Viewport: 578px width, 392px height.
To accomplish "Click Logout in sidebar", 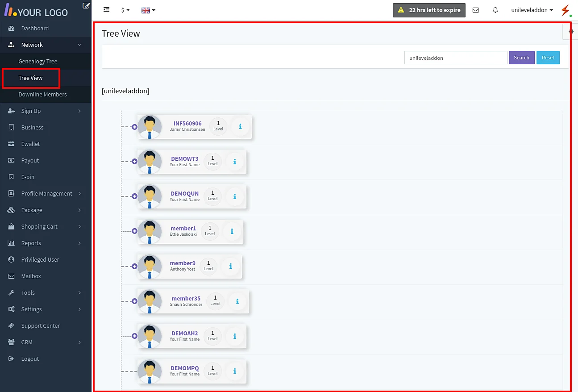I will 46,359.
